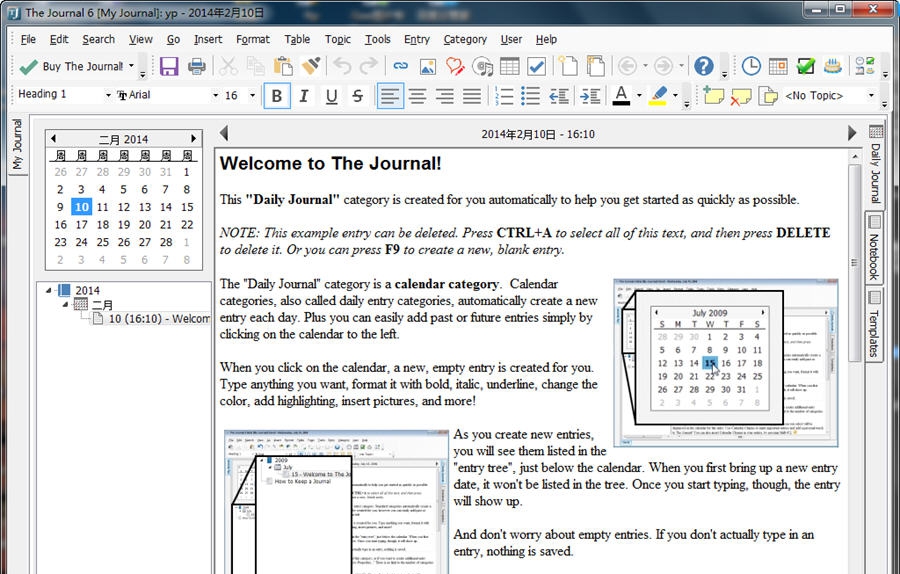Toggle Strikethrough formatting

click(358, 96)
